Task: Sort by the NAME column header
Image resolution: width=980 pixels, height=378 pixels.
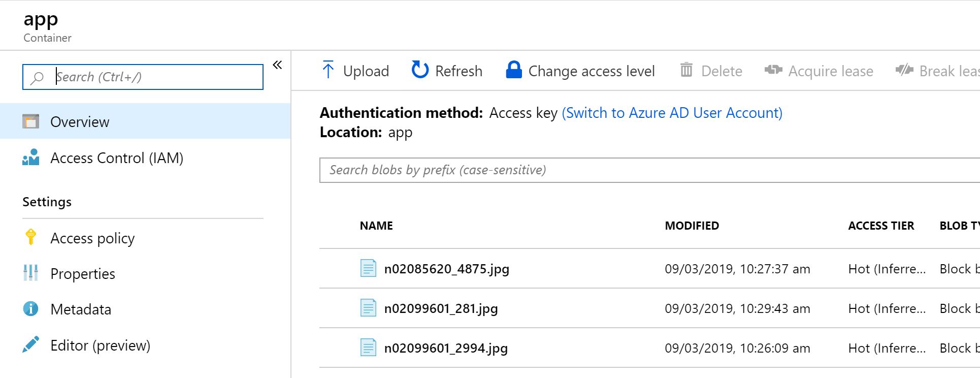Action: tap(376, 226)
